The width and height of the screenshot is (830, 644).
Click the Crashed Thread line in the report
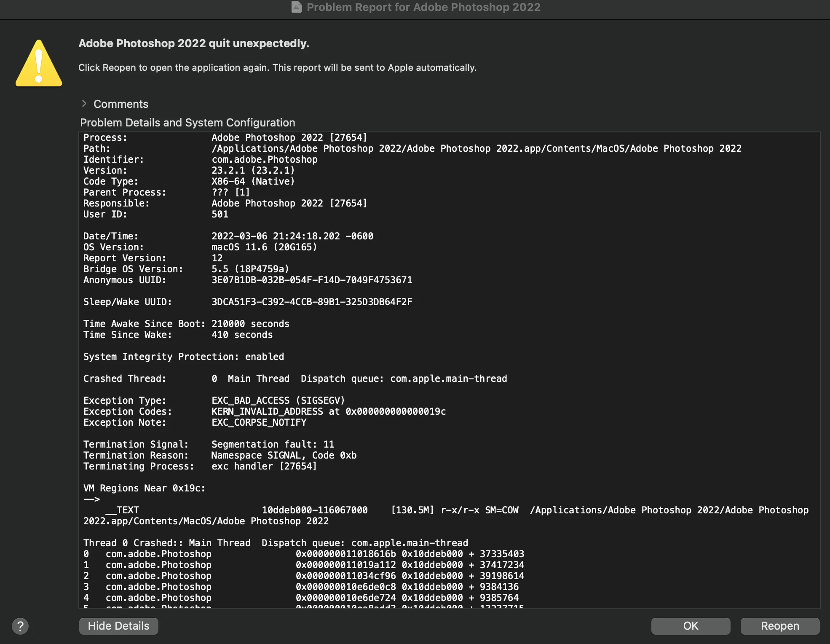pos(295,378)
